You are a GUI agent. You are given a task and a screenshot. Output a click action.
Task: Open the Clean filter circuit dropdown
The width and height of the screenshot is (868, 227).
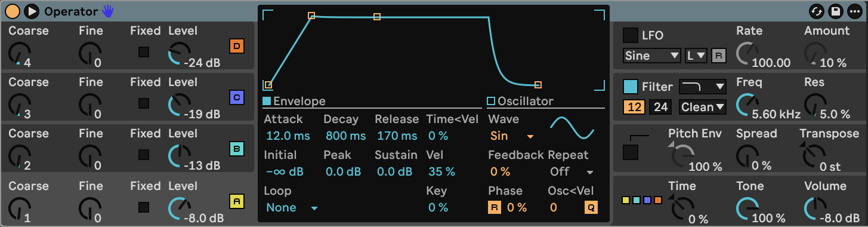(703, 107)
